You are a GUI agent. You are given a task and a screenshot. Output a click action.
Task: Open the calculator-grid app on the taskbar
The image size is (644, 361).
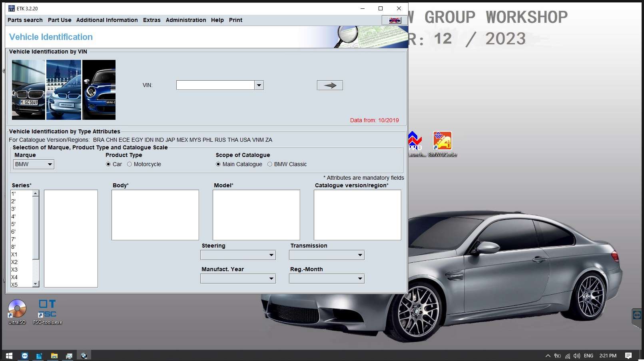click(39, 355)
